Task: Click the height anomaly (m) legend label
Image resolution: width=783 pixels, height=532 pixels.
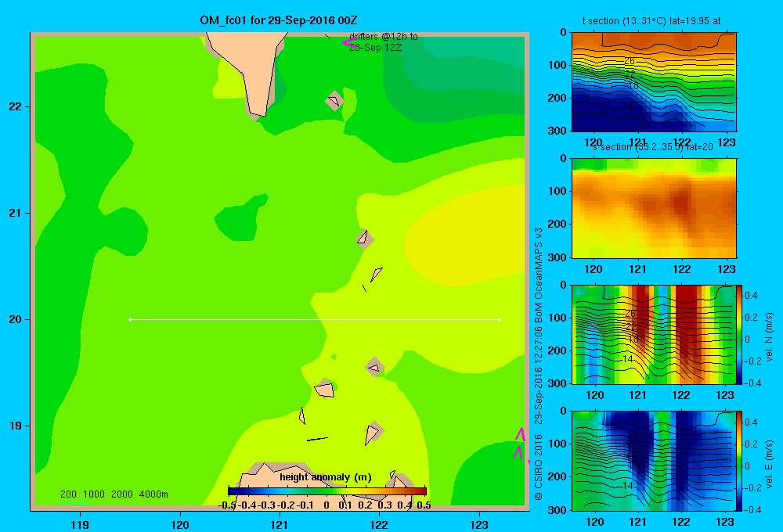Action: [x=326, y=477]
